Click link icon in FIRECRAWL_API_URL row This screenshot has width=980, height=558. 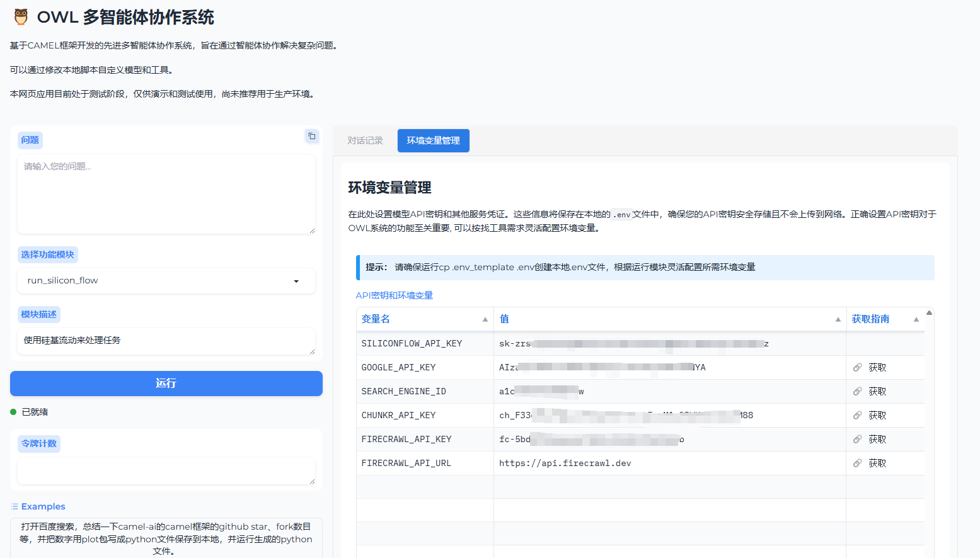tap(857, 464)
